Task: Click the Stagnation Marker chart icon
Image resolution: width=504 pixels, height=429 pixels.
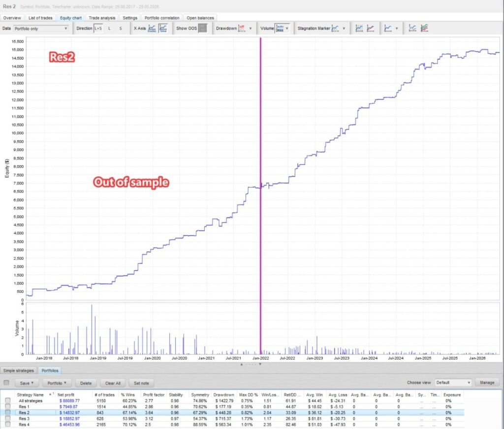Action: tap(335, 29)
